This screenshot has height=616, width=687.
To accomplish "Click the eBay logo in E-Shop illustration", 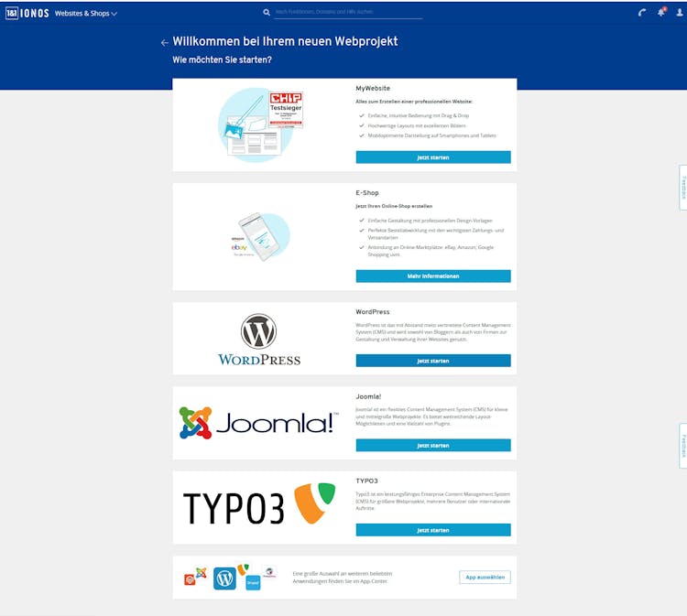I will pyautogui.click(x=239, y=247).
